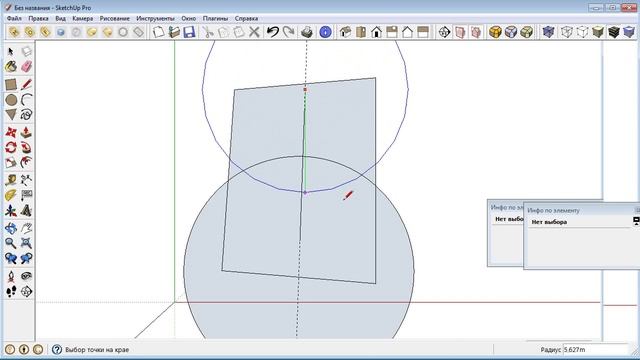
Task: Toggle X-Ray face style
Action: pyautogui.click(x=548, y=32)
